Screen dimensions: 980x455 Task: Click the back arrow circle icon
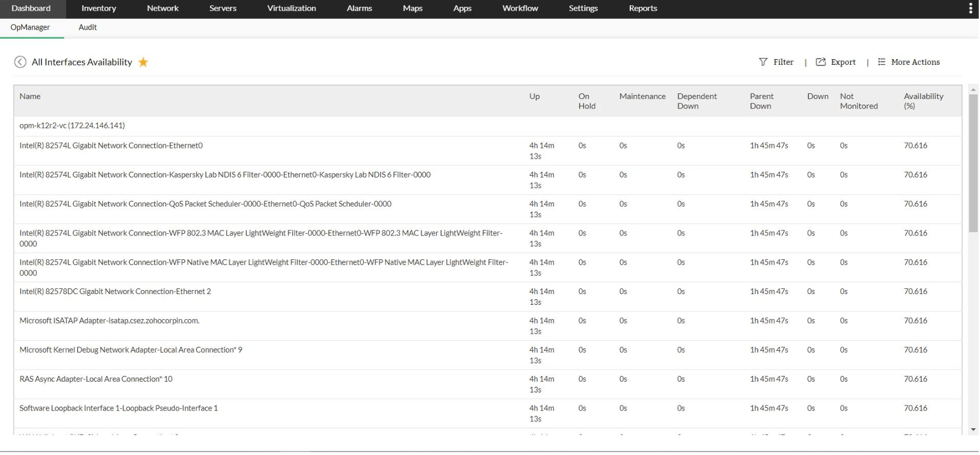[20, 62]
